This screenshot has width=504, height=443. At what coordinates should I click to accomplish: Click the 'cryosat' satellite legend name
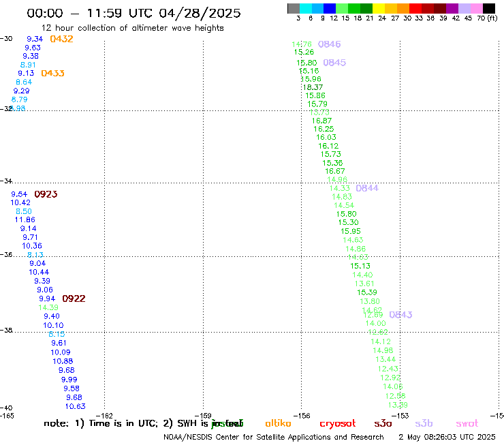[338, 424]
